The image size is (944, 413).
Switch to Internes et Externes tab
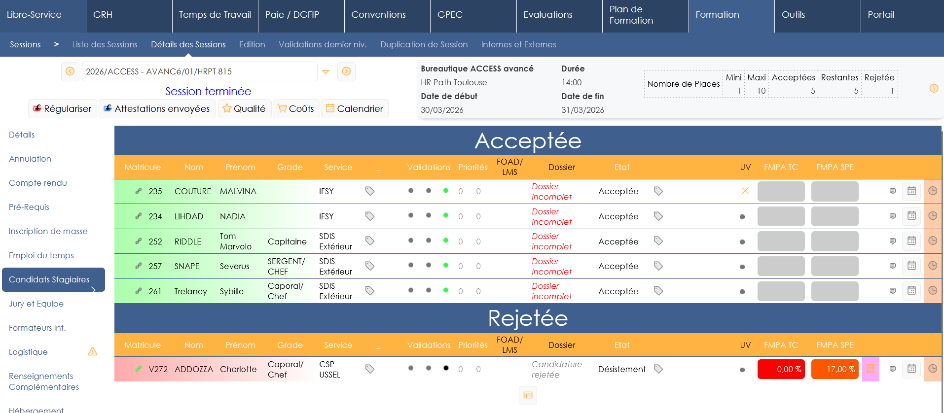point(518,45)
